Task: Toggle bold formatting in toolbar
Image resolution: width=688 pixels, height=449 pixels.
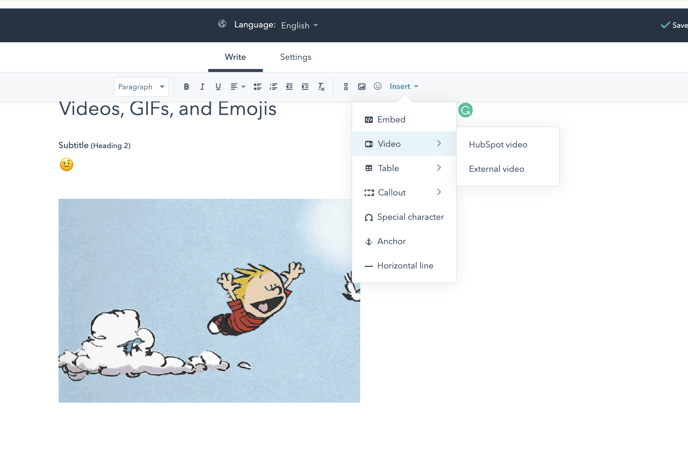Action: pyautogui.click(x=186, y=87)
